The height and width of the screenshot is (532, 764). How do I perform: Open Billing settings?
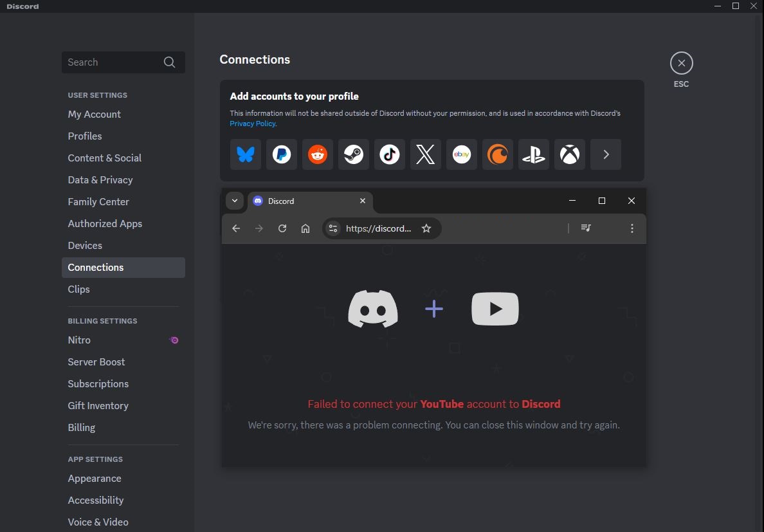pos(123,428)
